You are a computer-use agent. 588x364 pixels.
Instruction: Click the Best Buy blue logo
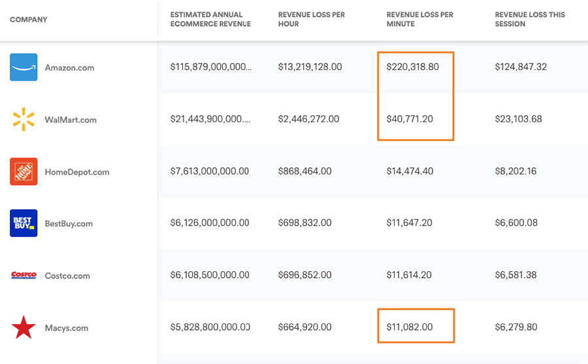pos(24,223)
